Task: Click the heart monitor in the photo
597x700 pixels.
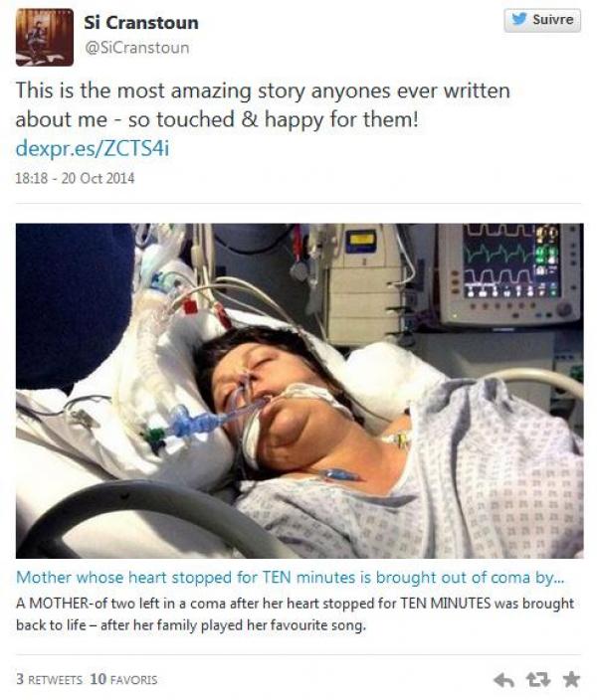Action: pos(509,274)
